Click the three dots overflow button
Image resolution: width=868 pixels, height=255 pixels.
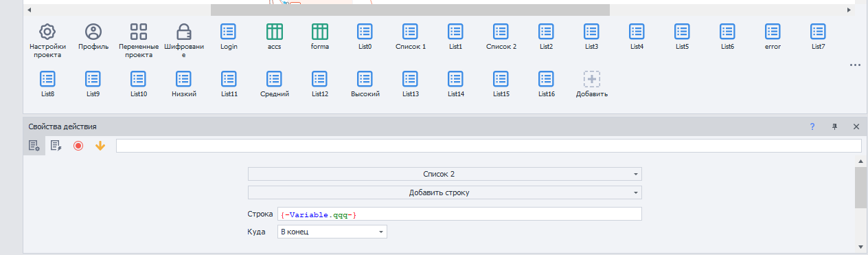point(855,65)
